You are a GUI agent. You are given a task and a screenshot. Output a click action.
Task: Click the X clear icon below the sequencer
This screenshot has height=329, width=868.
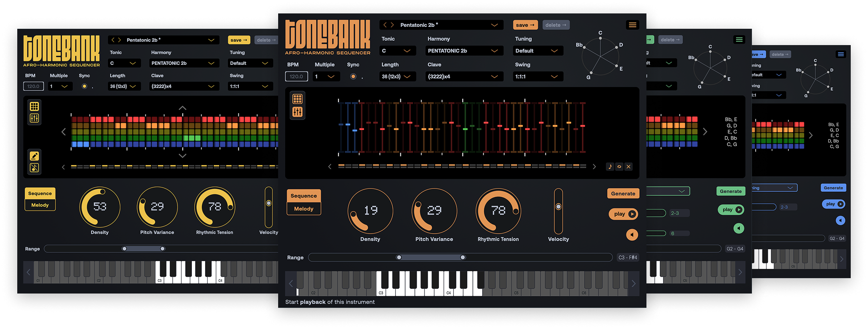tap(628, 167)
